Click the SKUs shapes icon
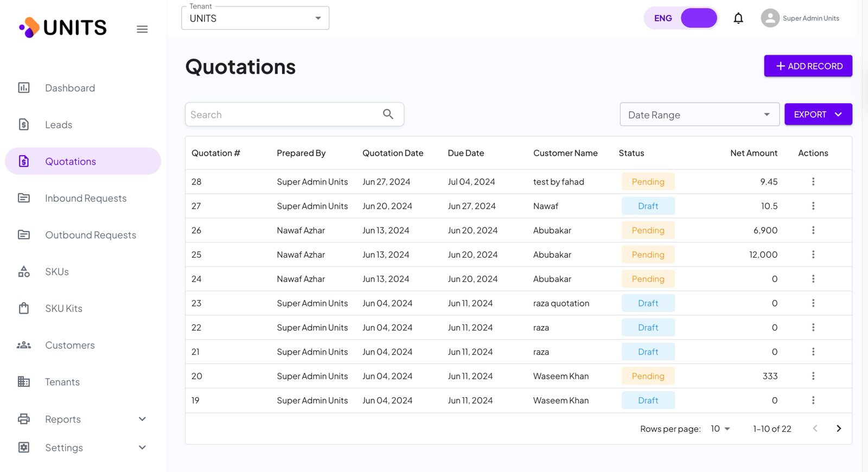The width and height of the screenshot is (868, 472). pos(24,271)
